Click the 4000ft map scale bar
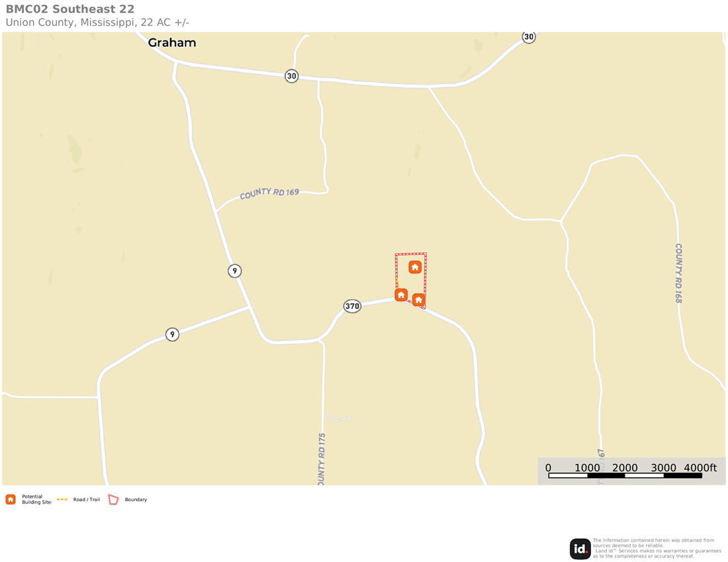This screenshot has height=562, width=728. click(x=625, y=475)
